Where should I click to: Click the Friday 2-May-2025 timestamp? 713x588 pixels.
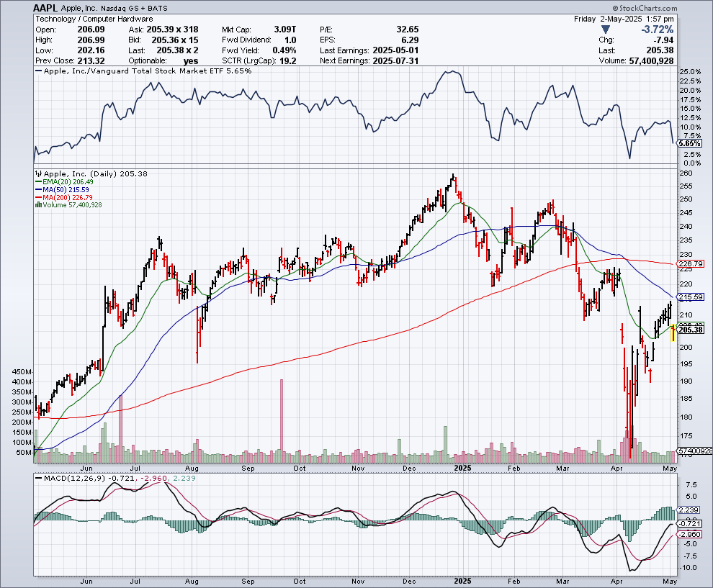click(x=624, y=19)
